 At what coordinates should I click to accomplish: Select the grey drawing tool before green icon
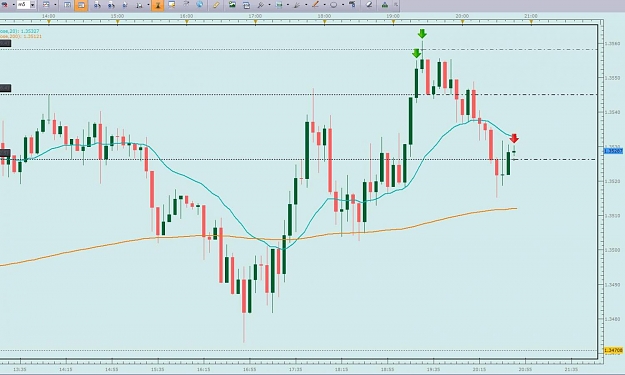point(260,5)
